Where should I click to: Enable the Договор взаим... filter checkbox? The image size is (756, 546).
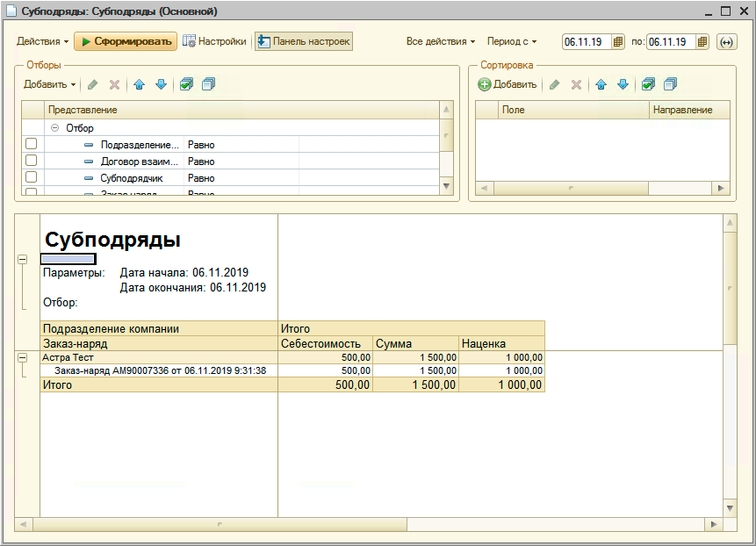click(x=31, y=160)
